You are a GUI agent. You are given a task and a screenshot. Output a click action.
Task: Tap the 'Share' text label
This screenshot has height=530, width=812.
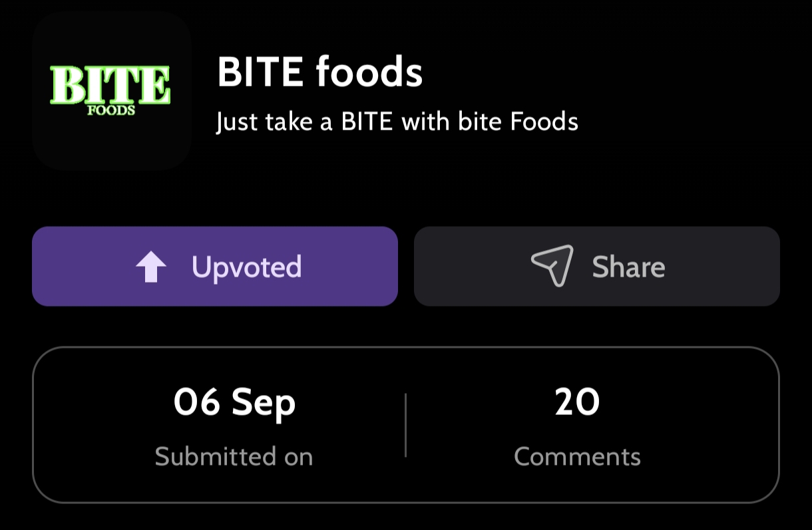pyautogui.click(x=628, y=267)
